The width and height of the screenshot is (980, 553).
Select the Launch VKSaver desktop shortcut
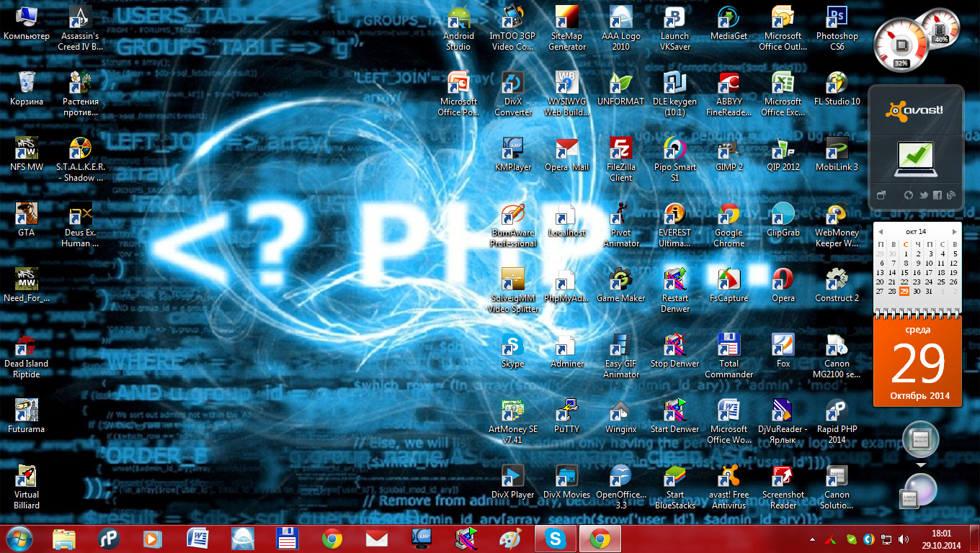[x=674, y=29]
